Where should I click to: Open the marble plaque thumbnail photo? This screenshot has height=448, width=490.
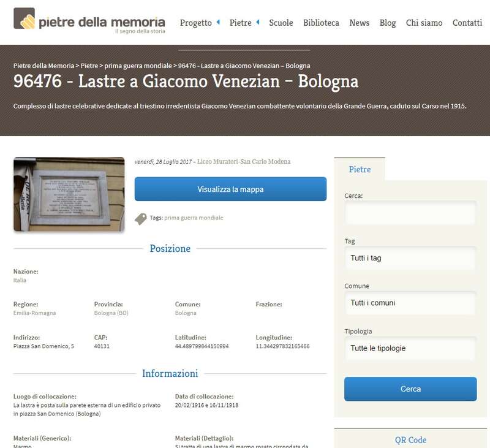69,194
